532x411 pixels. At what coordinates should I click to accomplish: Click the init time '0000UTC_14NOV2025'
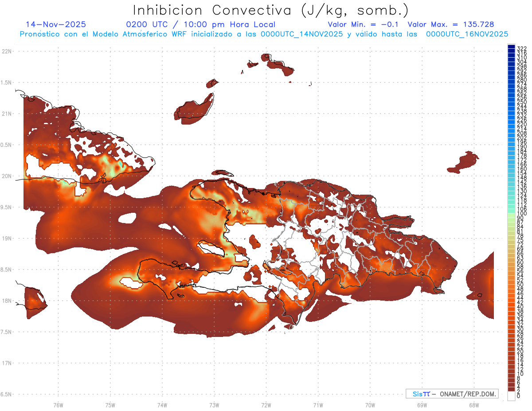302,34
